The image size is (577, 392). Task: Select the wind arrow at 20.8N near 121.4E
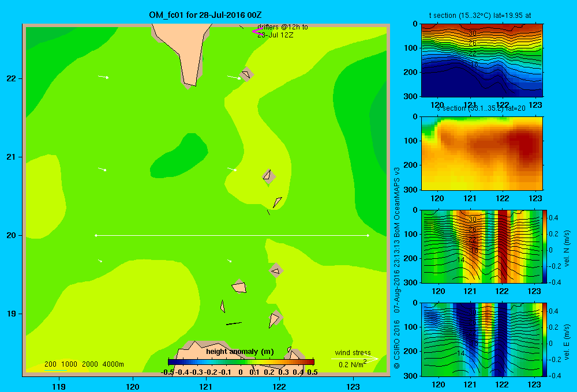point(232,169)
